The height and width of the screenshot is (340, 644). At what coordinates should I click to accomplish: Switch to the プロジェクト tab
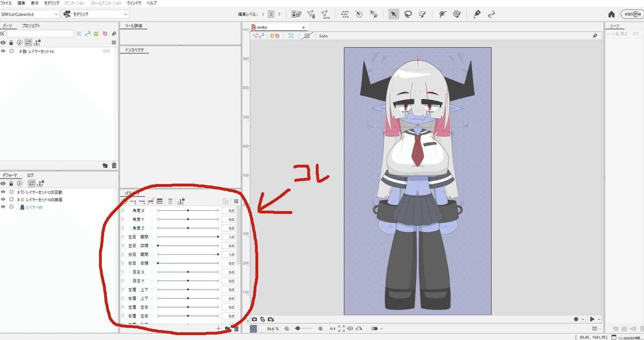pyautogui.click(x=31, y=25)
